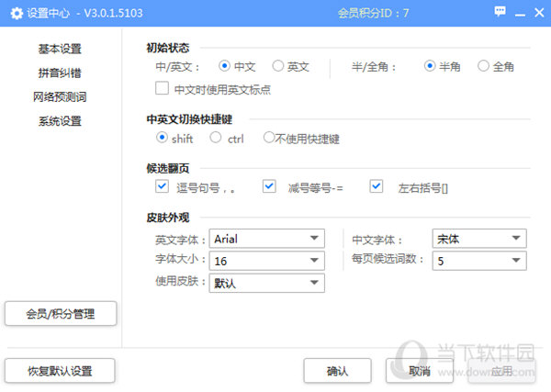Select 不使用快捷键 option

pos(269,138)
